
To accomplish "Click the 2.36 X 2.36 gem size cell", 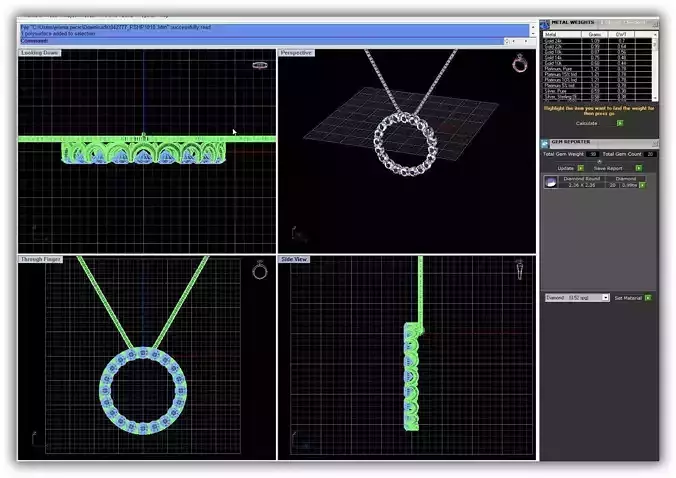I will tap(582, 185).
